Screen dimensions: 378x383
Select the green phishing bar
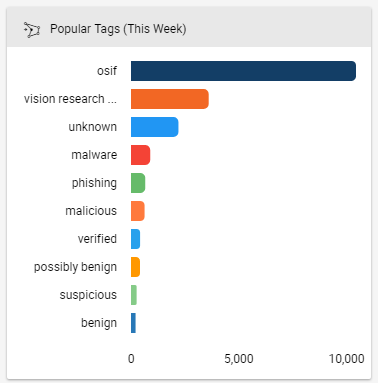[138, 183]
